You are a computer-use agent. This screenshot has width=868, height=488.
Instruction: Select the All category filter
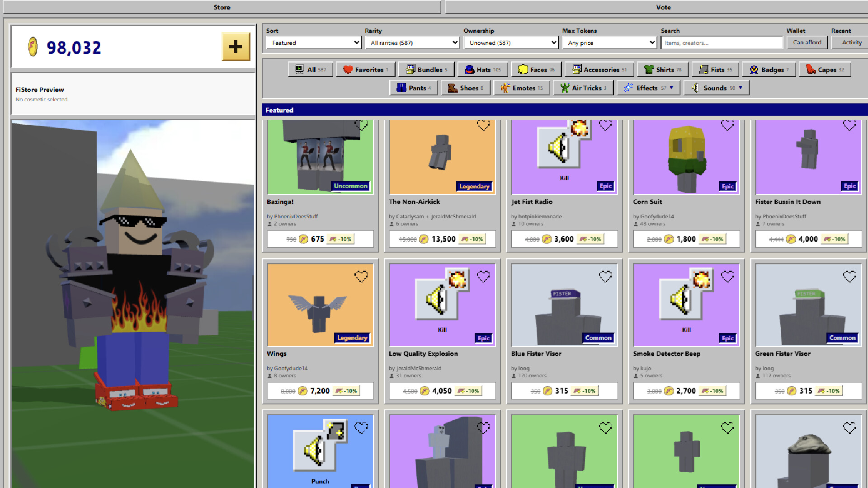click(x=311, y=69)
